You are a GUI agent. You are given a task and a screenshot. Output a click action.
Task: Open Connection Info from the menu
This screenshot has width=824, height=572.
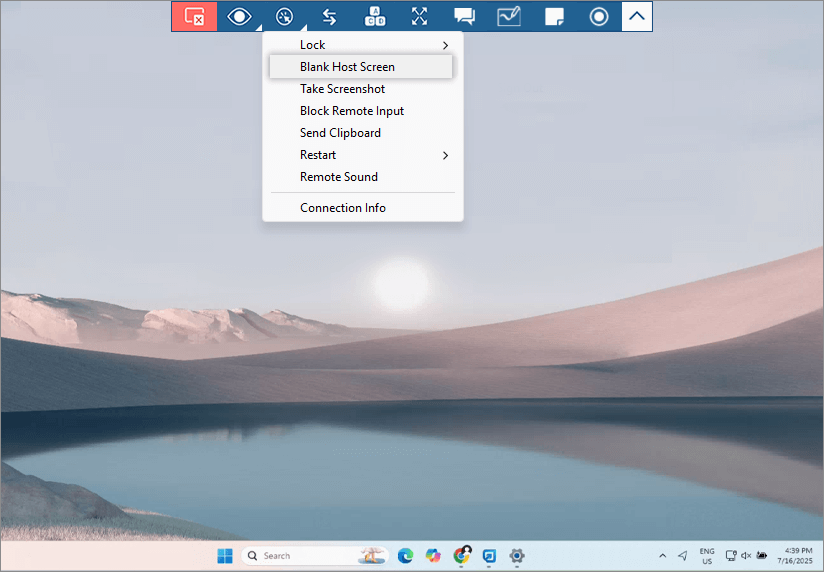pos(343,208)
